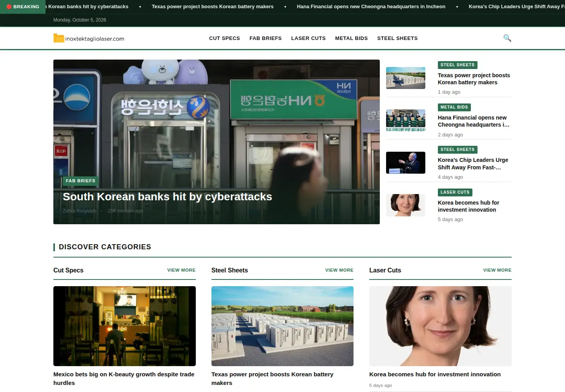The image size is (565, 392).
Task: Open the Fab Briefs menu item
Action: point(266,38)
